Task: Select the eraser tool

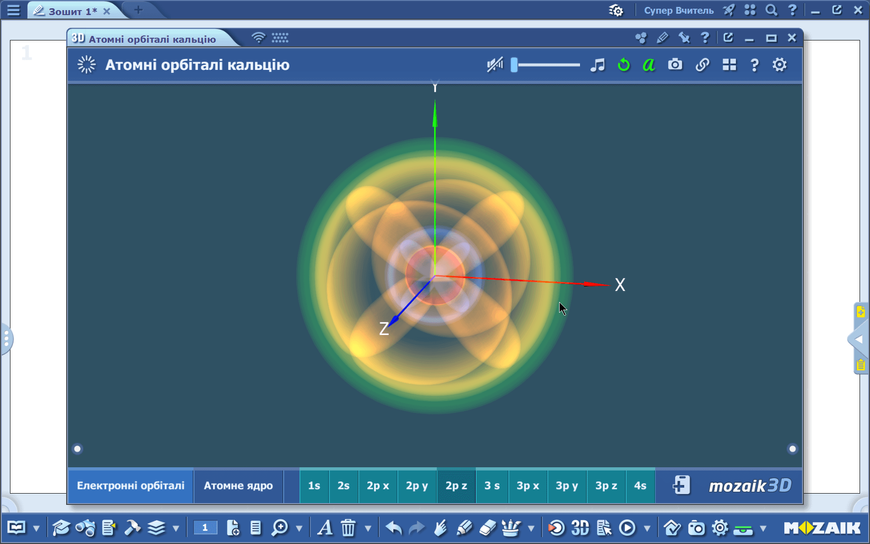Action: [487, 527]
